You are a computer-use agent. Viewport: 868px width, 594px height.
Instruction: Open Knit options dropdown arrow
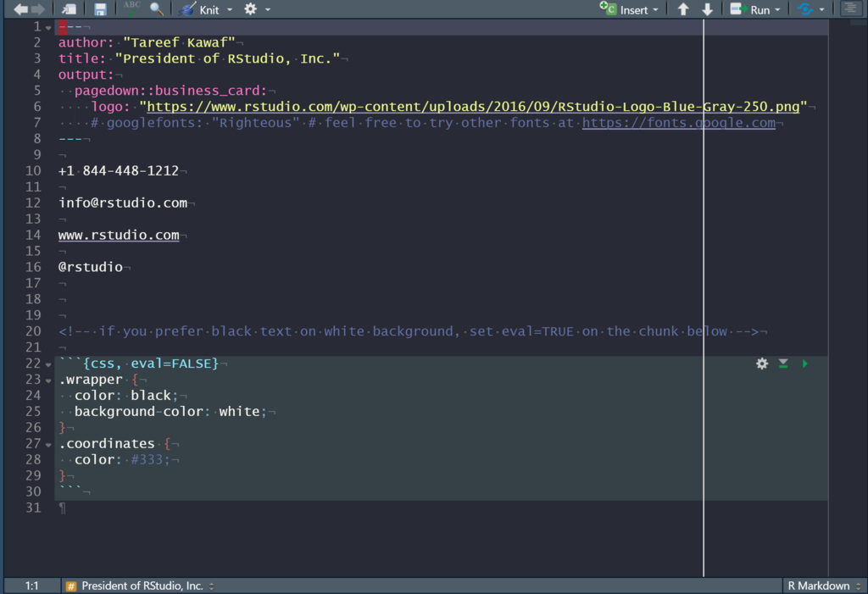pyautogui.click(x=230, y=10)
